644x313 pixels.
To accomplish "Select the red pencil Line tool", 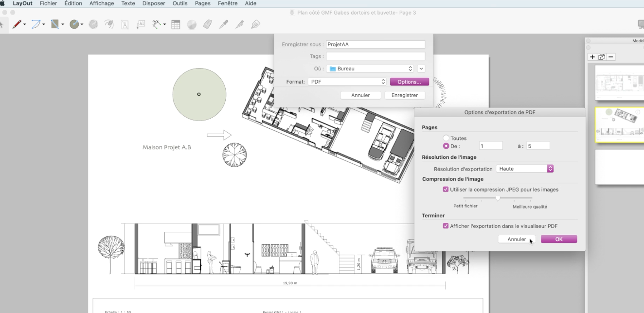I will click(x=17, y=24).
